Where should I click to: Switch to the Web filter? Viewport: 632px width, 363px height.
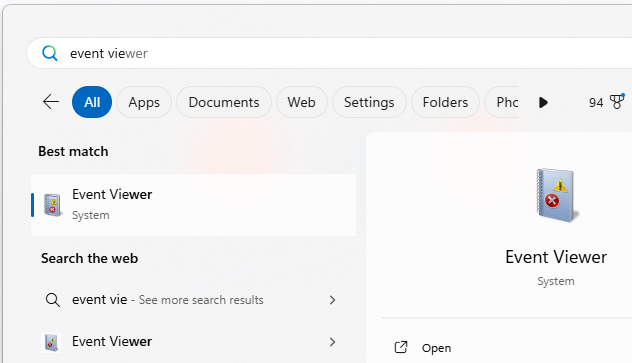tap(301, 102)
